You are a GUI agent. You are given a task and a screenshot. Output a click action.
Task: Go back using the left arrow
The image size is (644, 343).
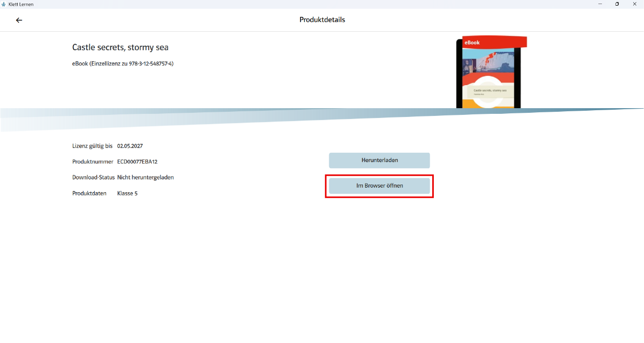tap(19, 20)
